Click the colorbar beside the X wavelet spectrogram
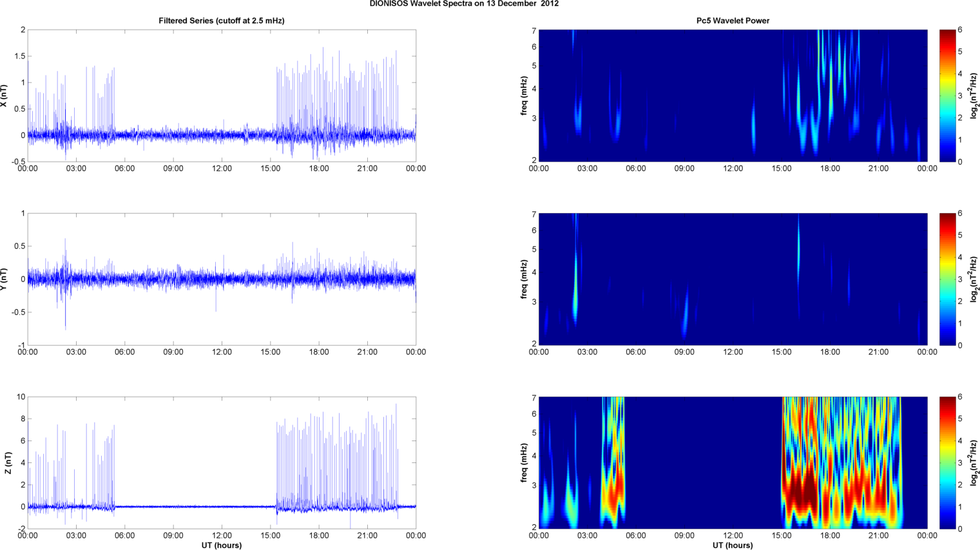 tap(947, 95)
